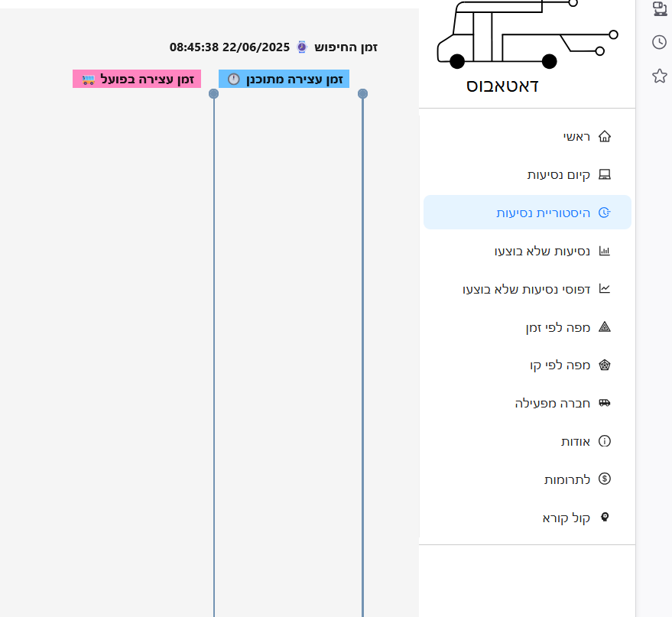Image resolution: width=672 pixels, height=617 pixels.
Task: Click the laptop icon beside קיום נסיעות
Action: point(604,175)
